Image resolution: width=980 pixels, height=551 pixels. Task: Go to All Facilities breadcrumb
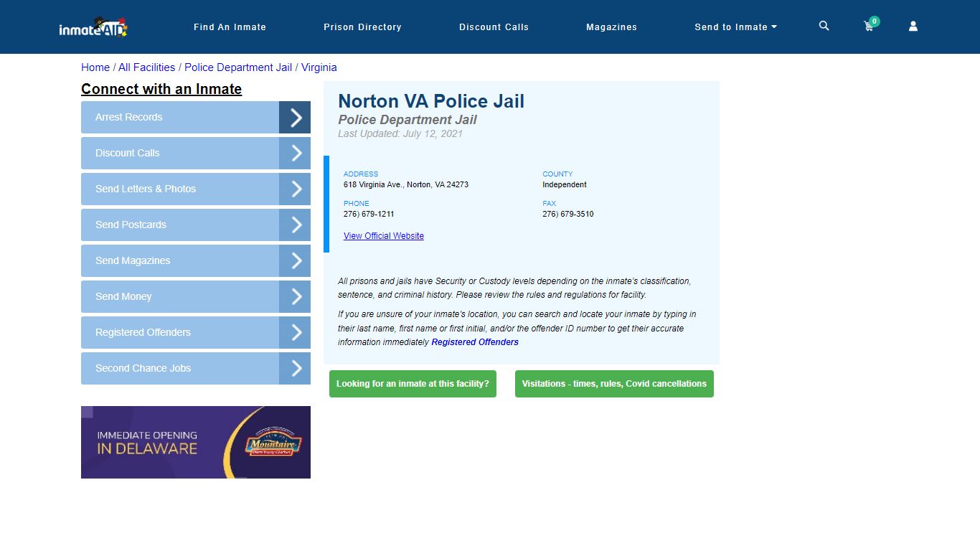[x=146, y=67]
